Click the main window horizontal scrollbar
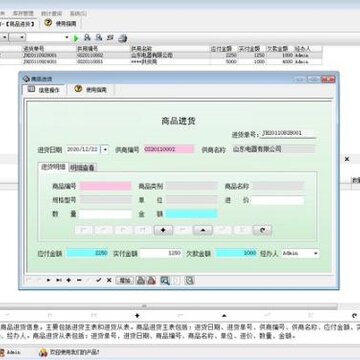This screenshot has height=360, width=360. click(x=169, y=306)
